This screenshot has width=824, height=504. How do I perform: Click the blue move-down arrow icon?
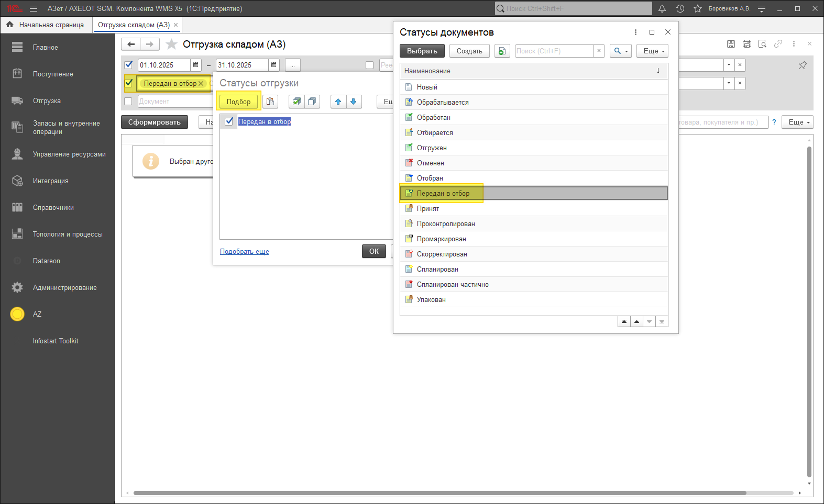[x=354, y=102]
